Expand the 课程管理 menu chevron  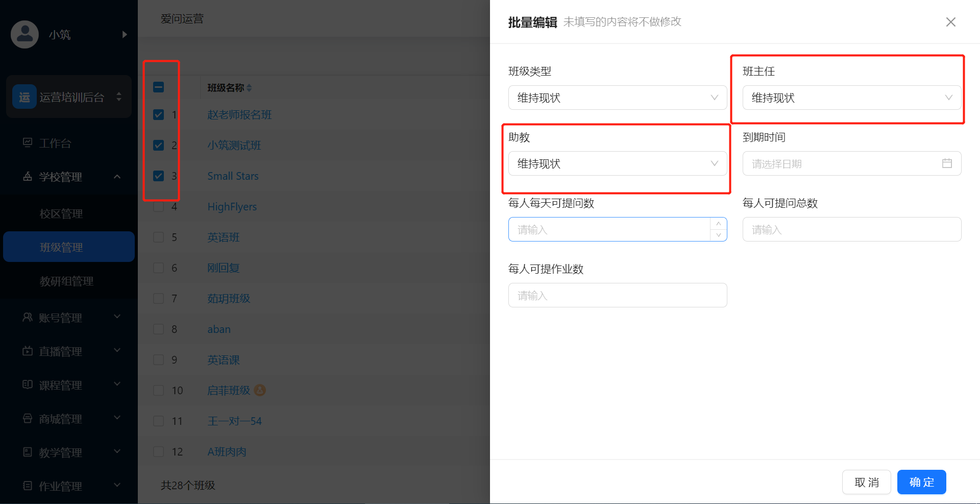pos(117,384)
